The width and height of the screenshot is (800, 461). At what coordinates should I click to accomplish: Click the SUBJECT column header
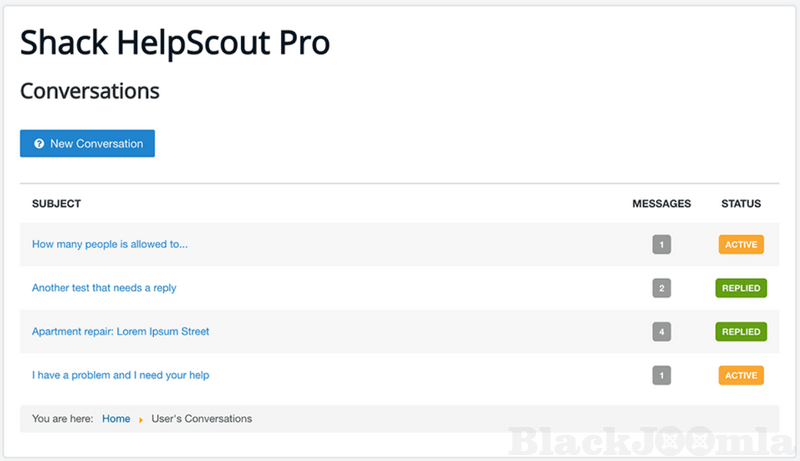[x=56, y=204]
